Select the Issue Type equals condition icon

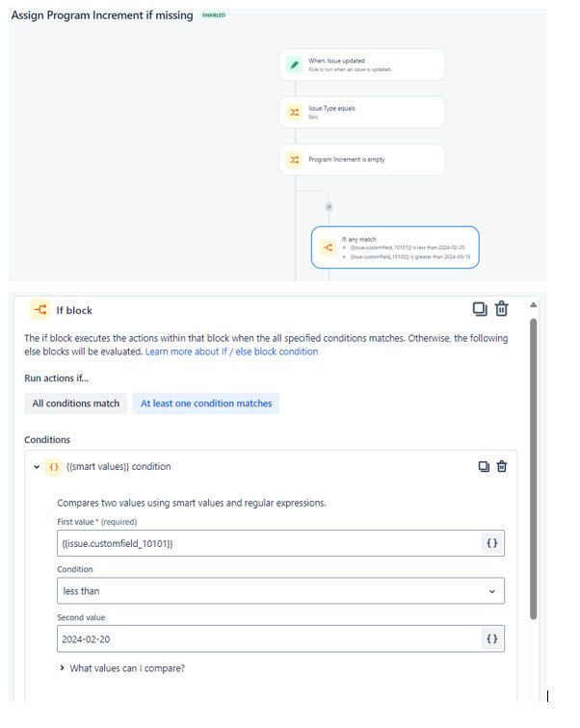coord(295,112)
